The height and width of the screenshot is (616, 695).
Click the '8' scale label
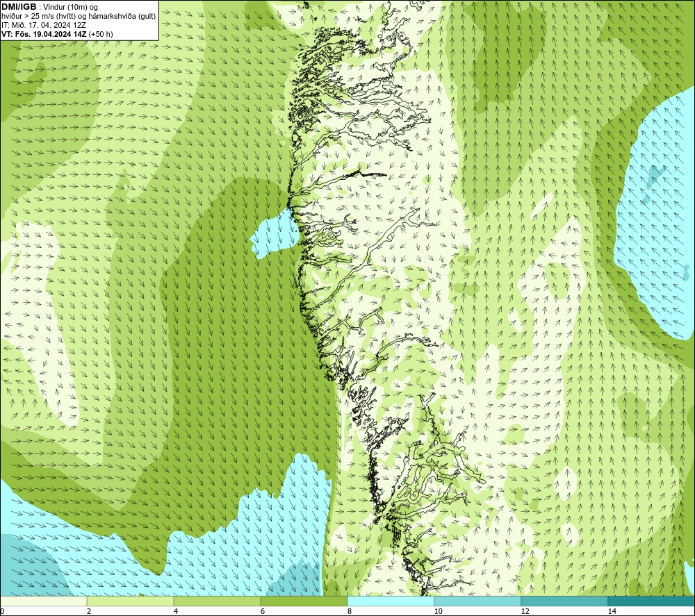pyautogui.click(x=350, y=611)
